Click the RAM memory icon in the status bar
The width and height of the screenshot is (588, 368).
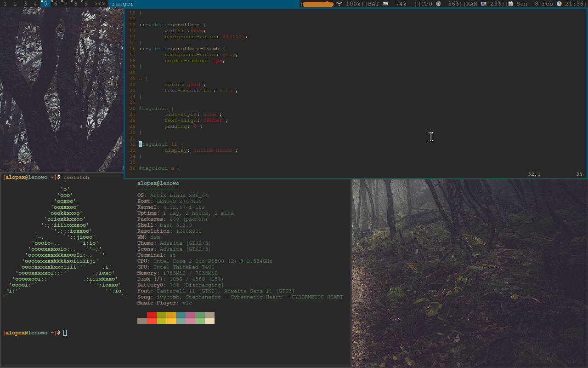click(484, 4)
